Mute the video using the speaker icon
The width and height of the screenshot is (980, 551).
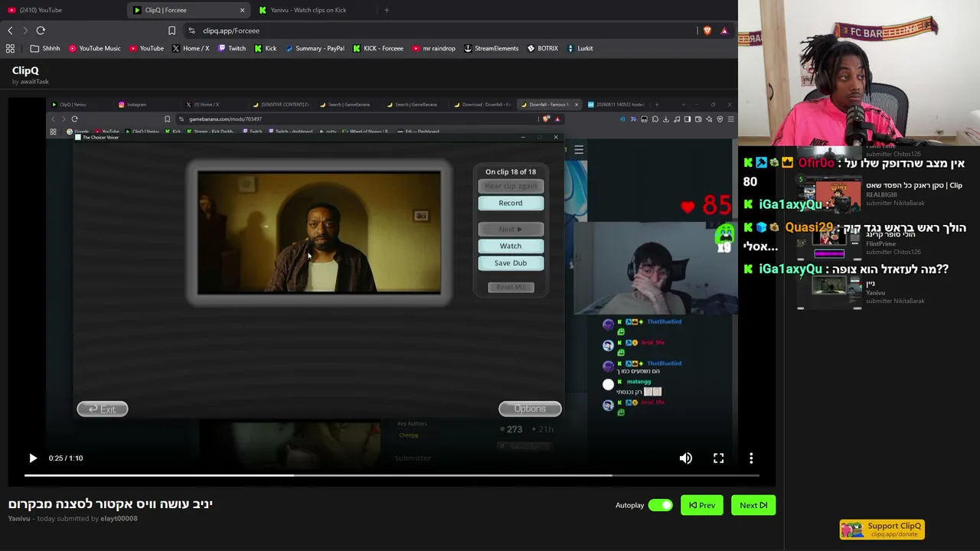tap(686, 458)
